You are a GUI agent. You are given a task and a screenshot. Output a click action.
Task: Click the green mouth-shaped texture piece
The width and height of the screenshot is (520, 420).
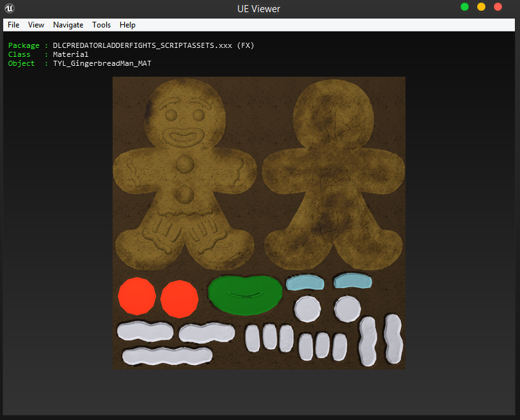(245, 295)
